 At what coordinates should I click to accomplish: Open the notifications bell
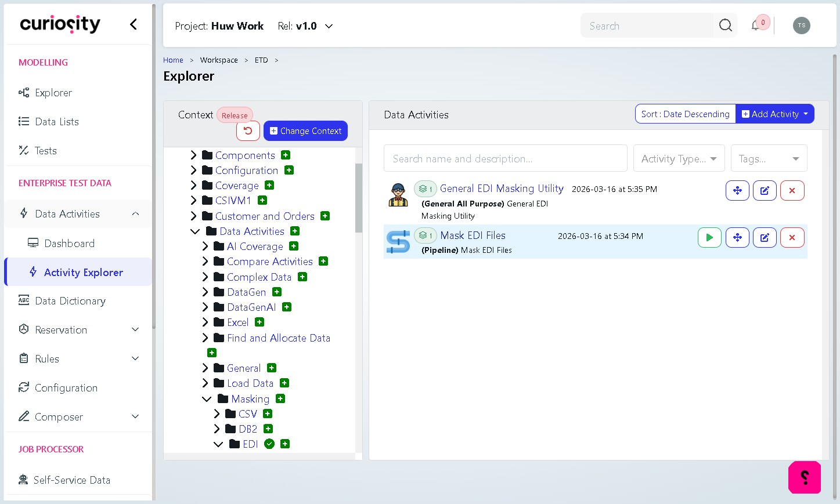[x=756, y=26]
